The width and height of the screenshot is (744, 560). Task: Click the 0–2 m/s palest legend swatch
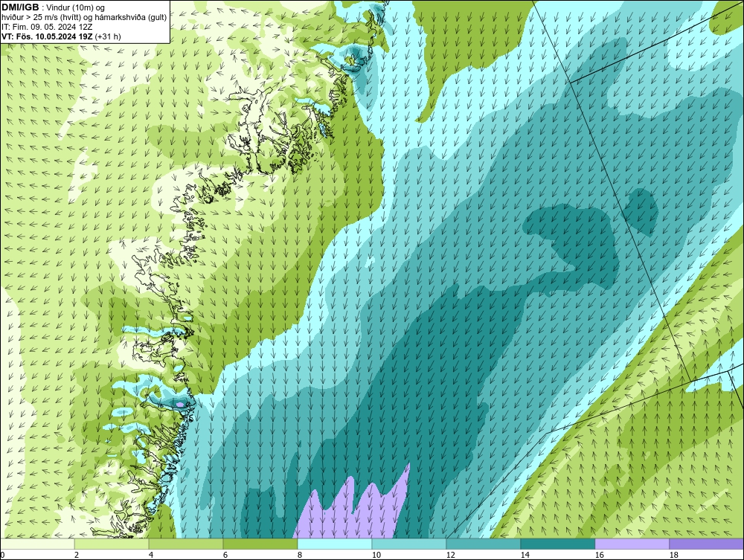click(x=37, y=544)
